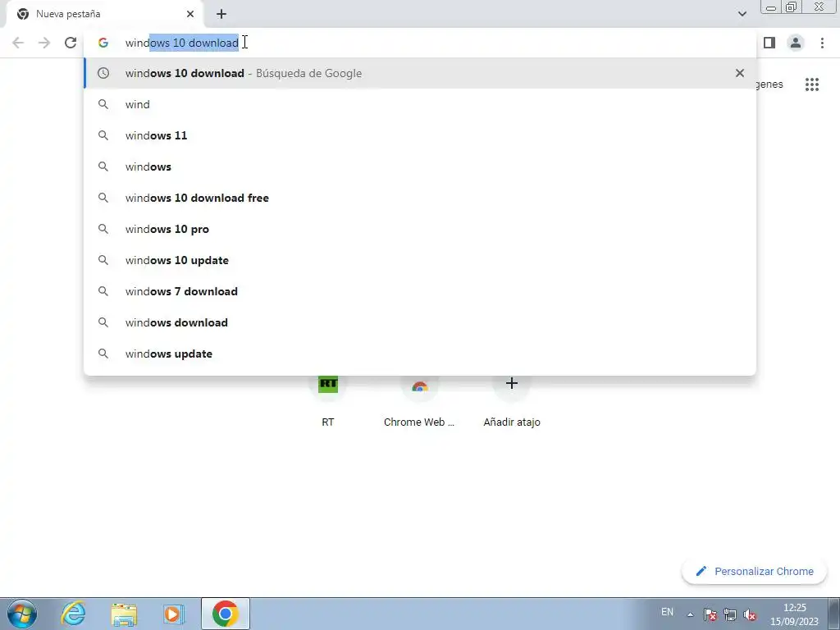
Task: Click search icon beside 'windows update'
Action: (x=103, y=354)
